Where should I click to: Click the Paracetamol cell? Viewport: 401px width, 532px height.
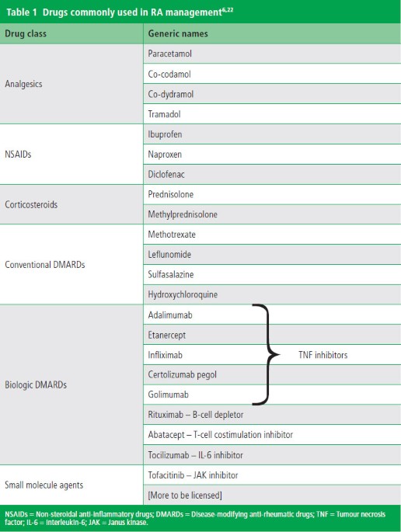click(272, 54)
